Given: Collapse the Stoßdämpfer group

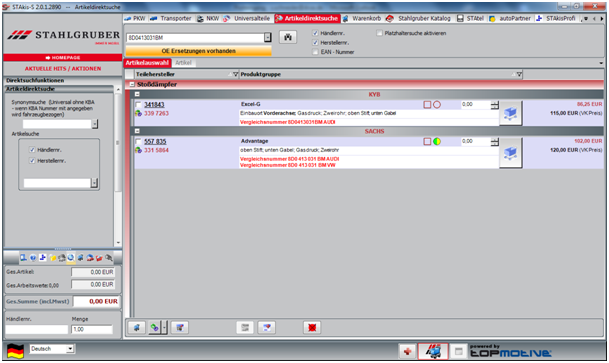Looking at the screenshot, I should 132,84.
